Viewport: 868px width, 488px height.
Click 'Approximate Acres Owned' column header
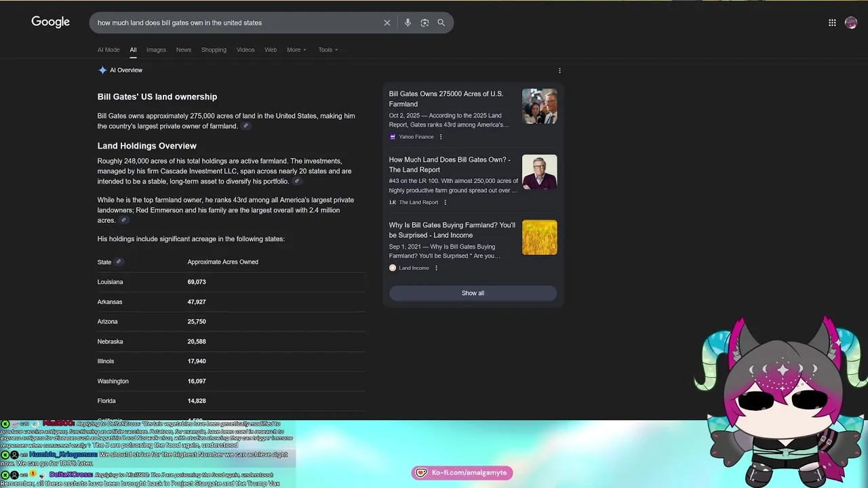(223, 262)
